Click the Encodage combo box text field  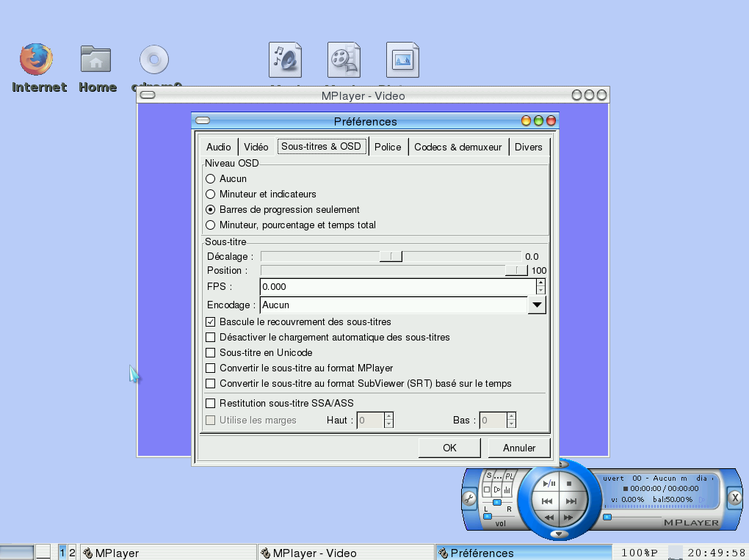point(394,305)
